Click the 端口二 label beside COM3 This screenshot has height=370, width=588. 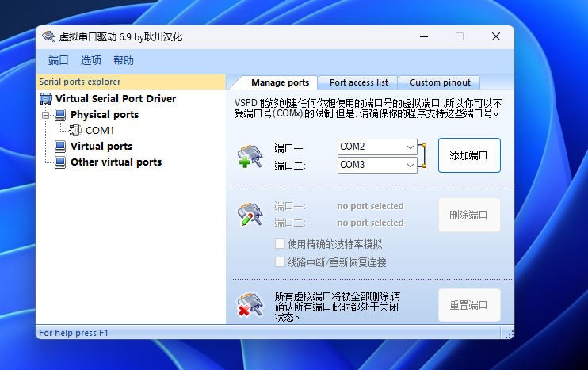tap(290, 166)
